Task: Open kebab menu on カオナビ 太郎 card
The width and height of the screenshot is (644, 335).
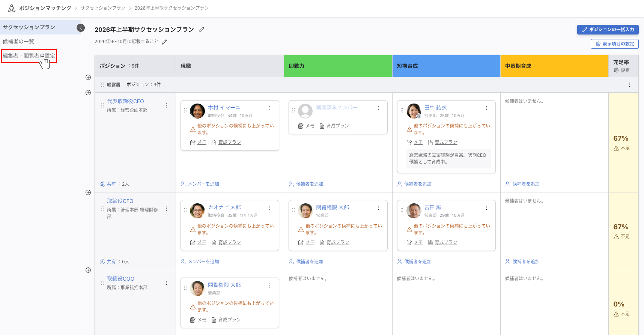Action: pyautogui.click(x=270, y=208)
